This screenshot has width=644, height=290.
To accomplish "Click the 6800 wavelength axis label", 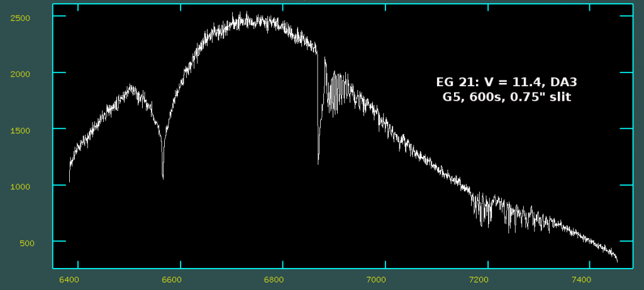I will pos(274,280).
